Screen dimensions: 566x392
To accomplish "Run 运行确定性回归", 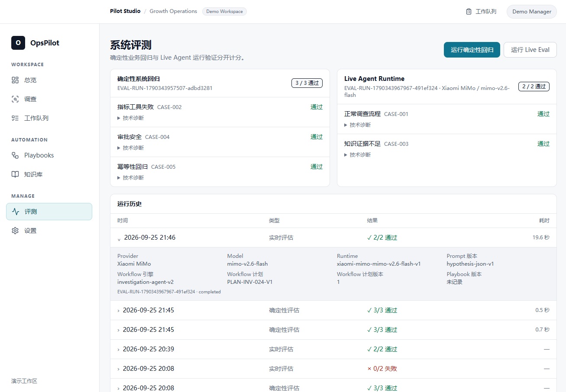I will 472,50.
